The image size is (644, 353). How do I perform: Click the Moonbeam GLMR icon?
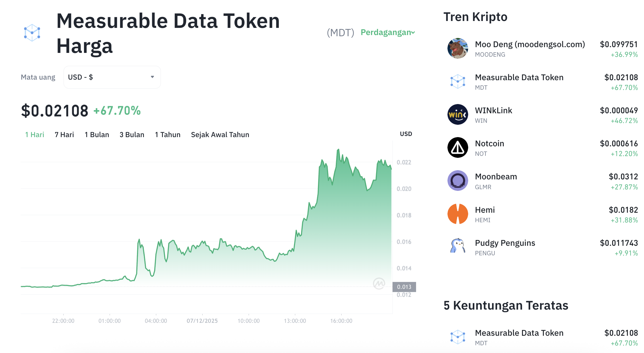pyautogui.click(x=458, y=181)
